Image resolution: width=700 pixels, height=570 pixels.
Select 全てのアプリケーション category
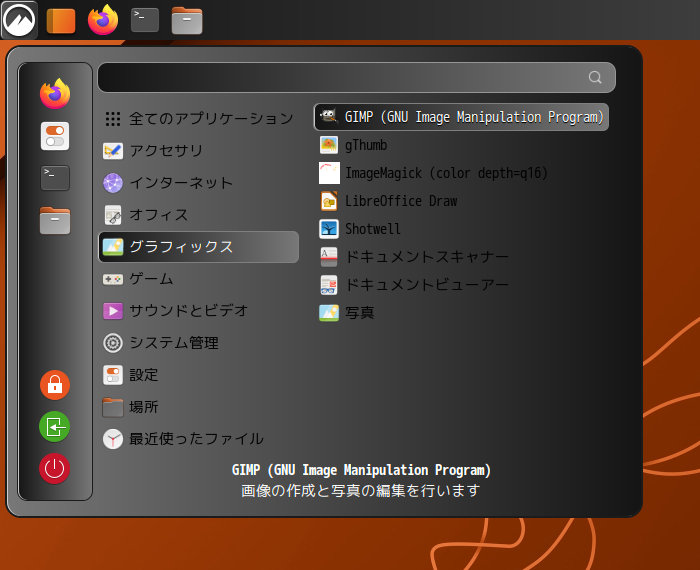click(198, 118)
